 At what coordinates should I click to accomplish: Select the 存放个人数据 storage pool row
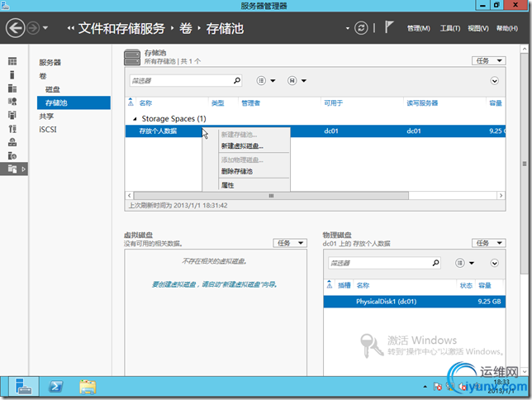316,131
